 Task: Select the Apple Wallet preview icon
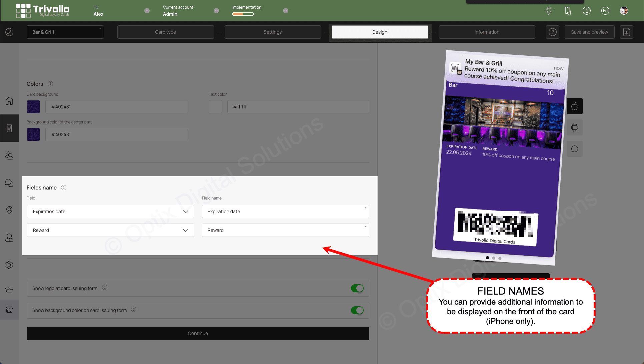(575, 106)
